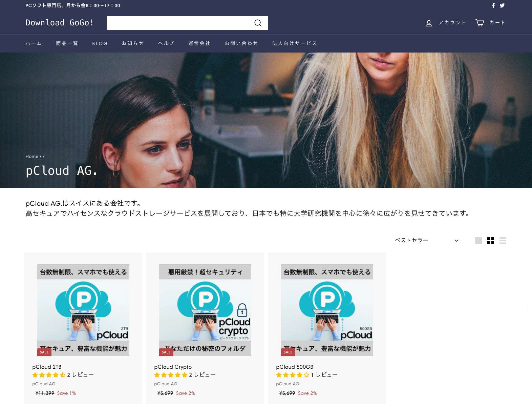Click the search magnifier icon
The image size is (532, 408).
point(258,23)
